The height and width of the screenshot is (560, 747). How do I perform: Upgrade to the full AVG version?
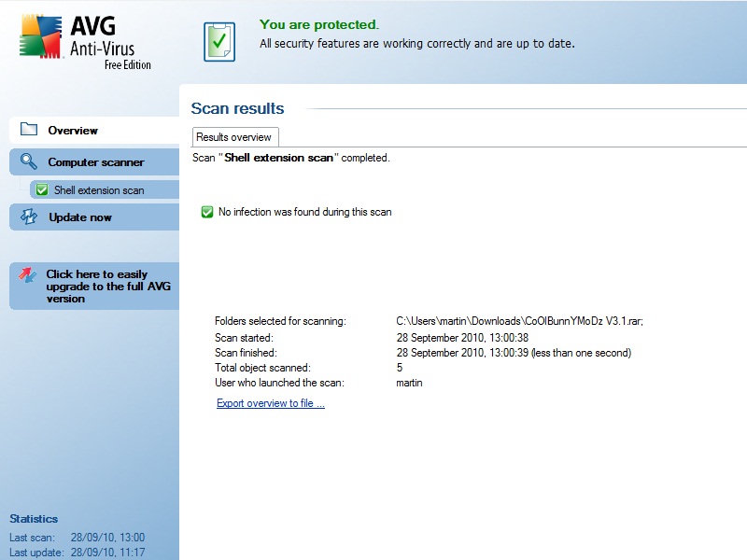pyautogui.click(x=94, y=287)
